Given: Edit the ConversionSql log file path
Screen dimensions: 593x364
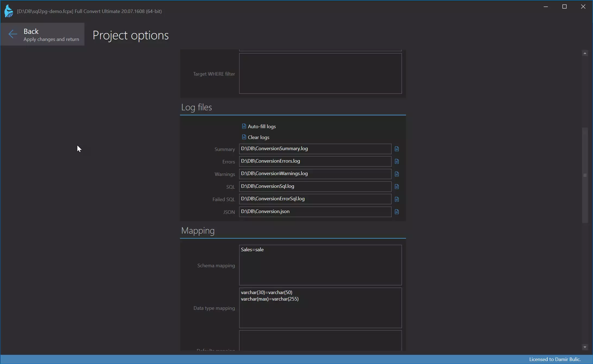Looking at the screenshot, I should 315,186.
